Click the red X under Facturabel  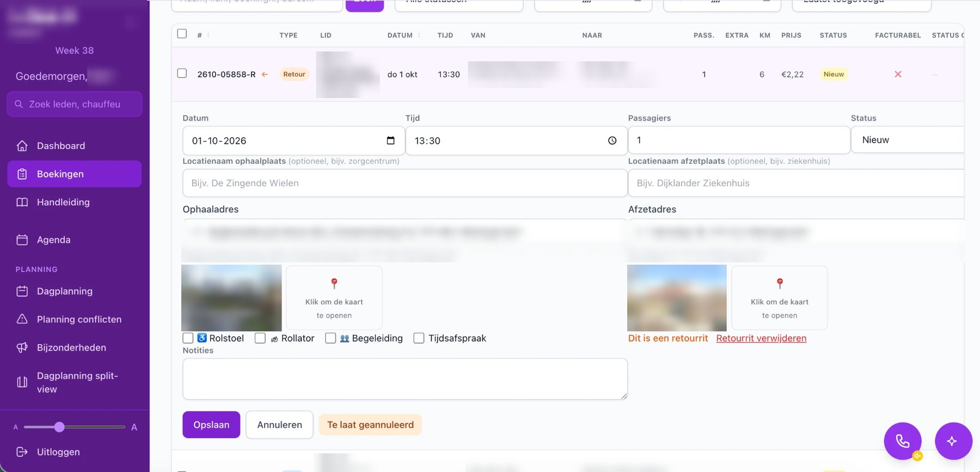[x=898, y=74]
